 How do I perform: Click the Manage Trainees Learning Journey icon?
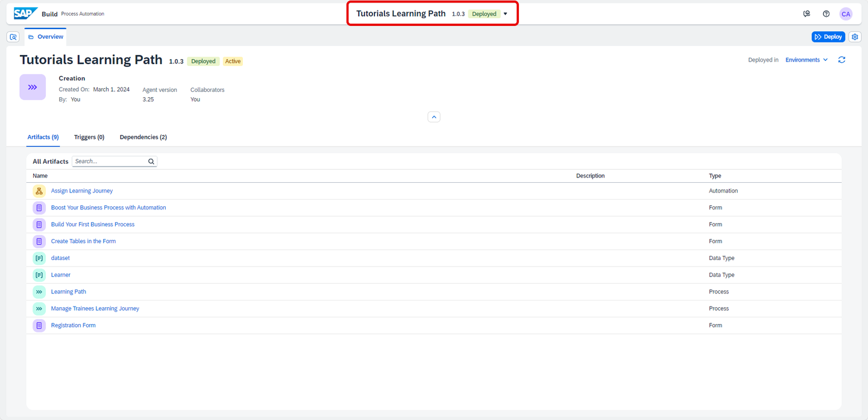pos(39,309)
